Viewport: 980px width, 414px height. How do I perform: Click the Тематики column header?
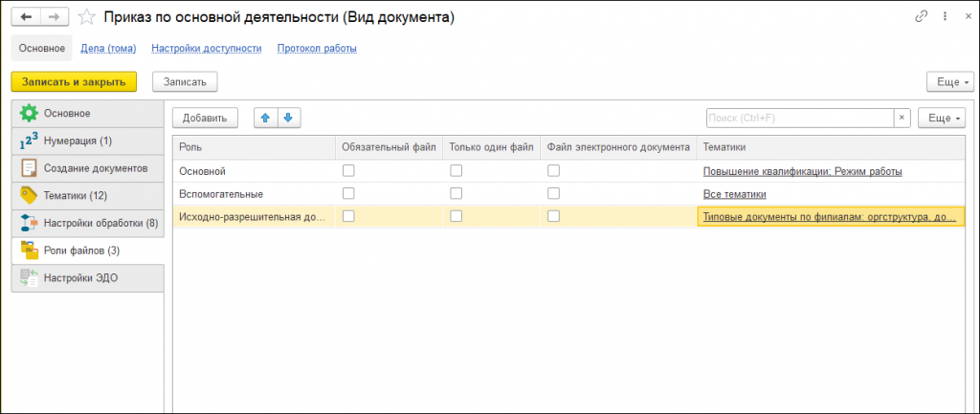pyautogui.click(x=831, y=146)
